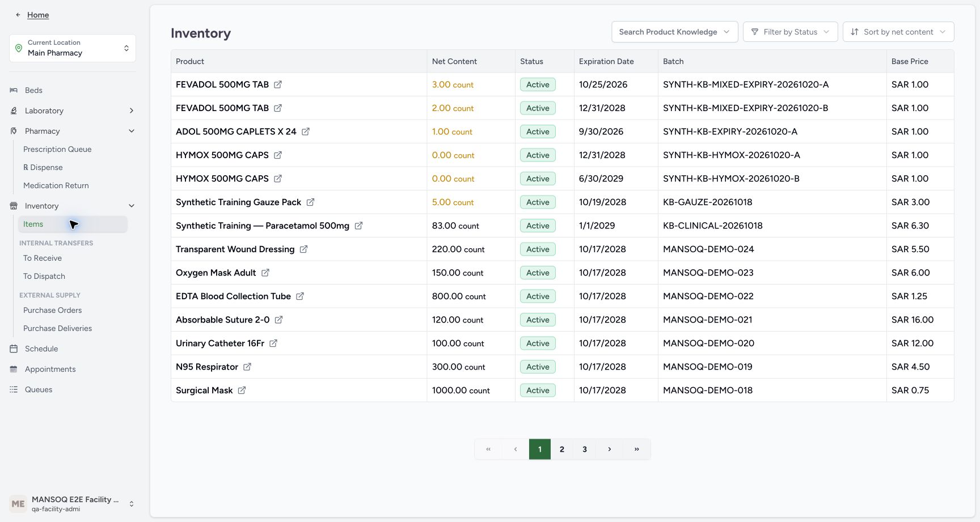This screenshot has height=522, width=980.
Task: Click the Queues list icon
Action: [14, 389]
